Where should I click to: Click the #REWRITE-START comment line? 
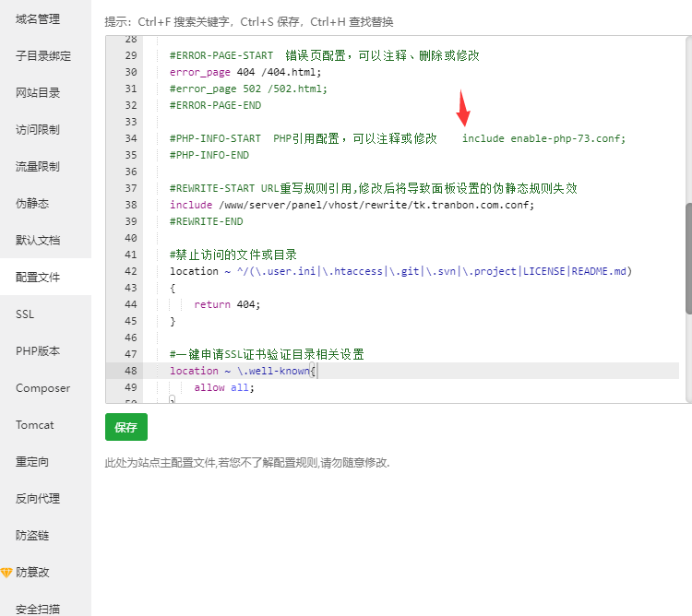[x=374, y=188]
